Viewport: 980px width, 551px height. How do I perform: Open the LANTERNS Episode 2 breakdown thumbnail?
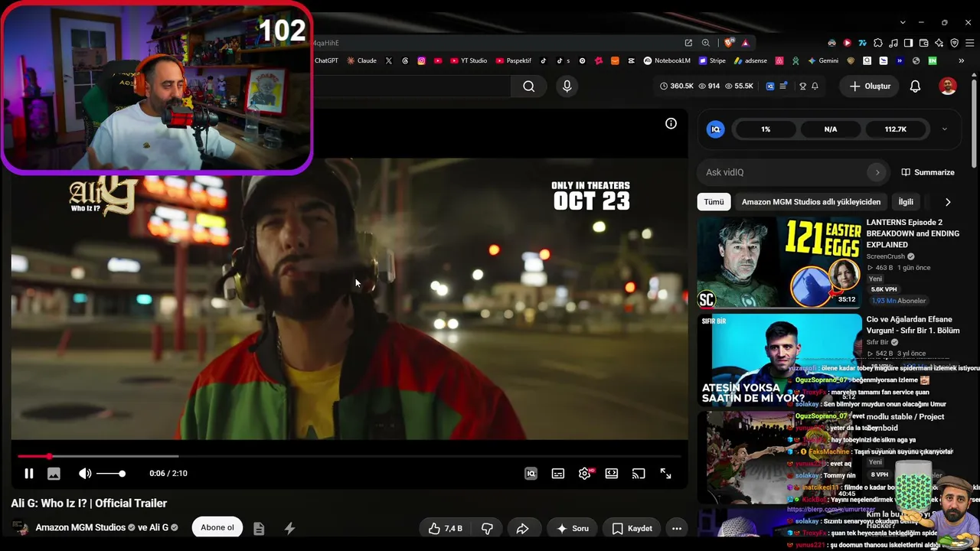(x=779, y=262)
